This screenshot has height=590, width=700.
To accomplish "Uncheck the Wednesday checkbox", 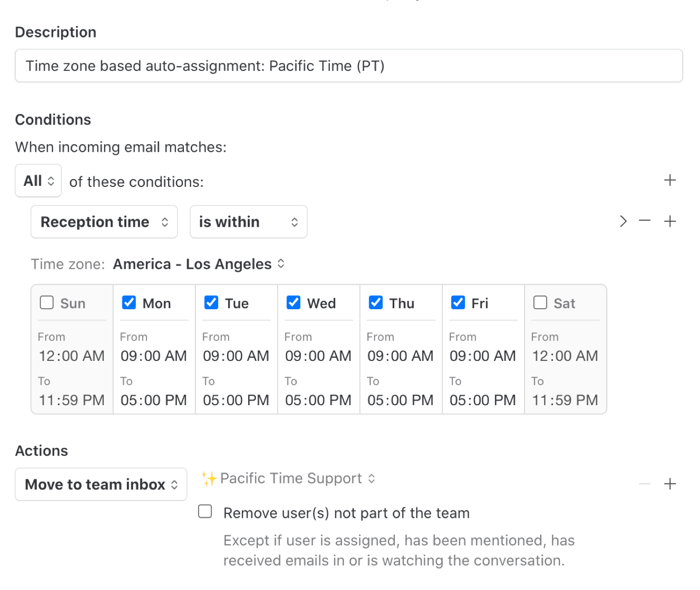I will coord(293,302).
